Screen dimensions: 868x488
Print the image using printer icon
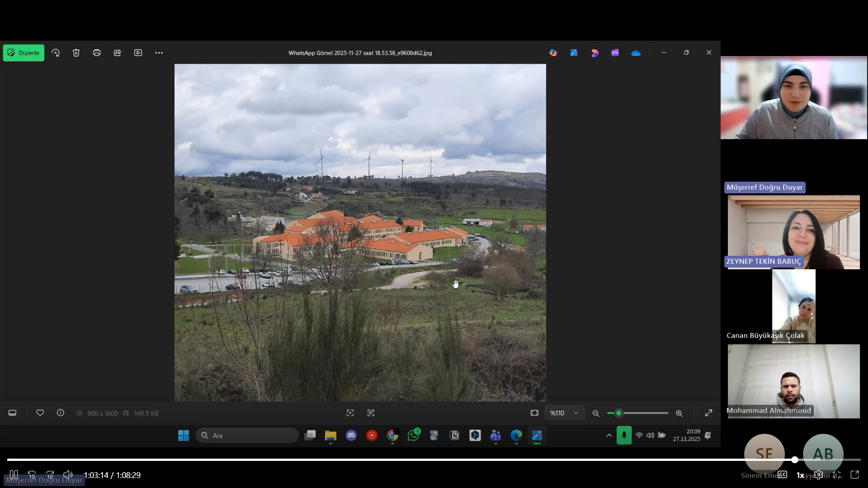pos(97,53)
